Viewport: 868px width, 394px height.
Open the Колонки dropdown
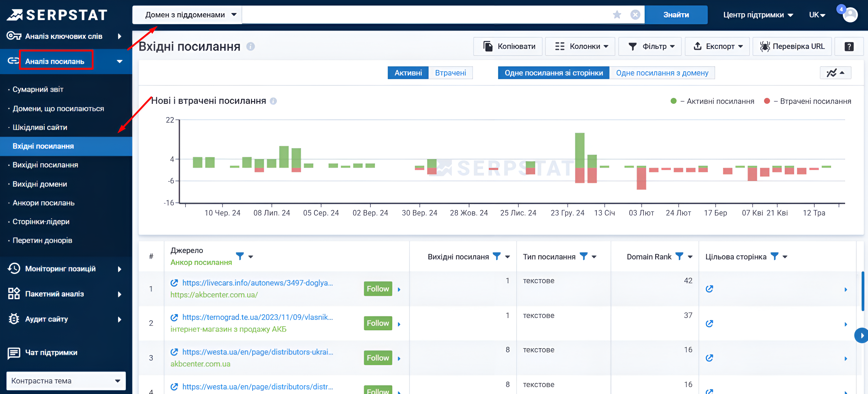coord(580,46)
